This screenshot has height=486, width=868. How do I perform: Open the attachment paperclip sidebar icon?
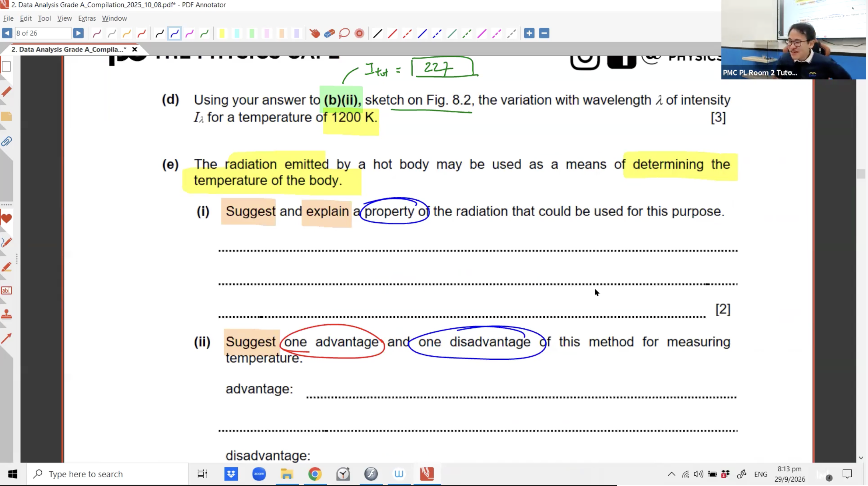click(7, 141)
